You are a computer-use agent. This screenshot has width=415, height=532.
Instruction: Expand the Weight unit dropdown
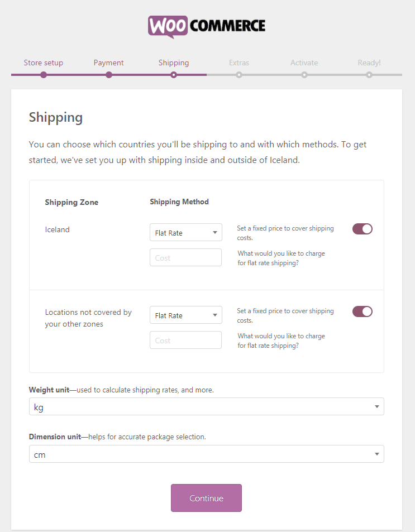(206, 407)
